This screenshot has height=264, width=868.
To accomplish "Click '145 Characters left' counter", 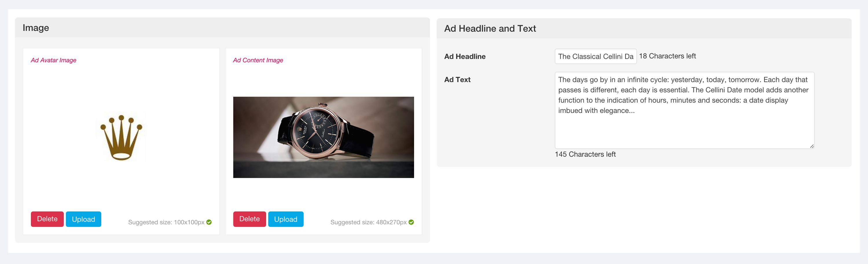I will [x=585, y=154].
